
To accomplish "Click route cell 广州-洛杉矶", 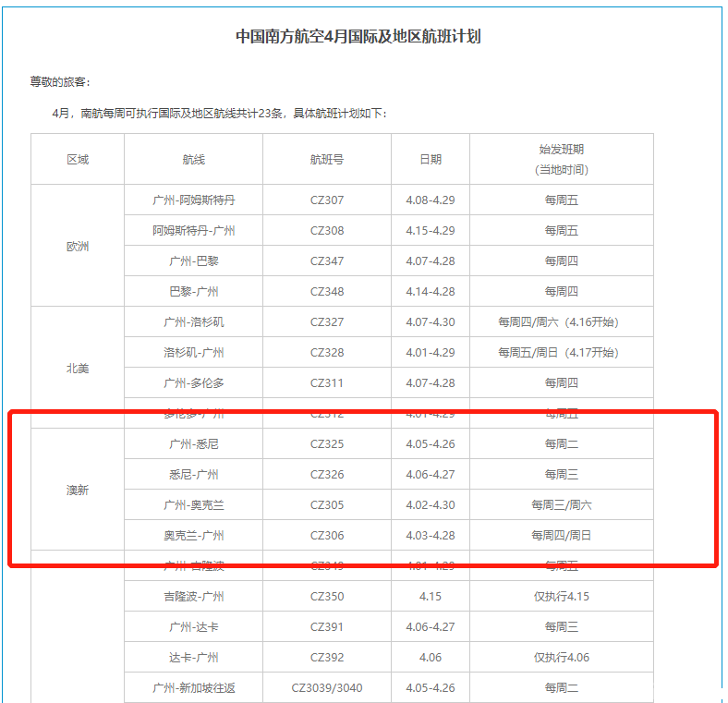I will [194, 321].
